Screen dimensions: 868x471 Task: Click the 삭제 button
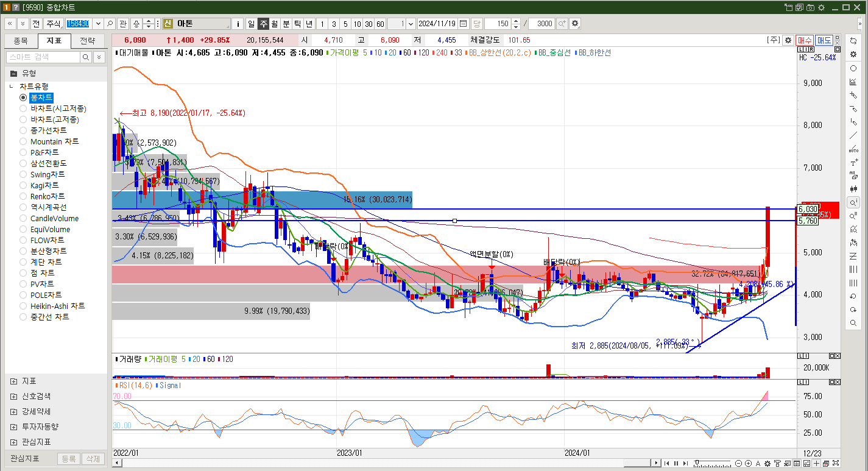(93, 459)
